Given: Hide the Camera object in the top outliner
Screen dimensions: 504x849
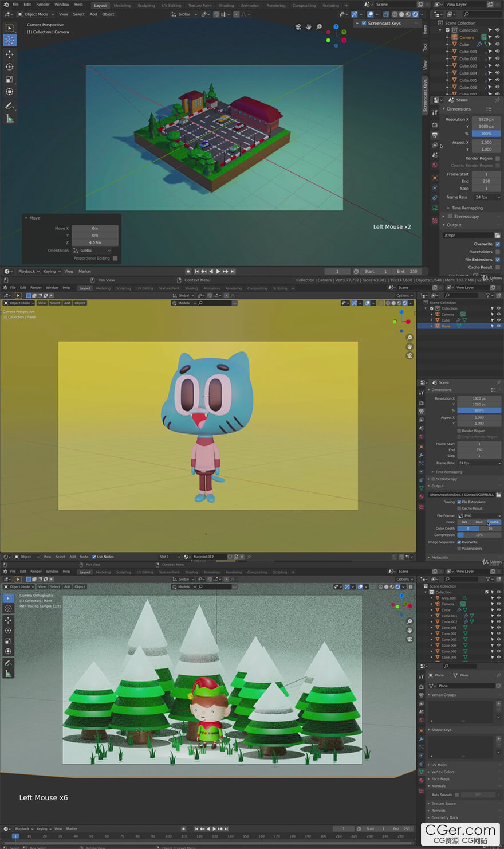Looking at the screenshot, I should (497, 37).
